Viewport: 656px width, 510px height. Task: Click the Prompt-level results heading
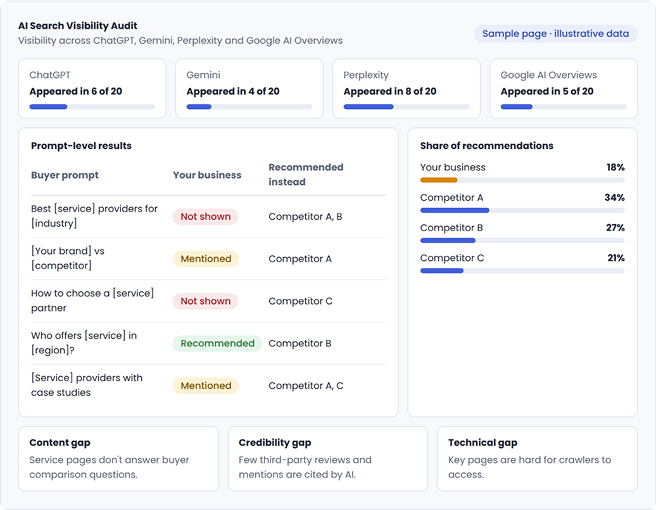tap(81, 146)
